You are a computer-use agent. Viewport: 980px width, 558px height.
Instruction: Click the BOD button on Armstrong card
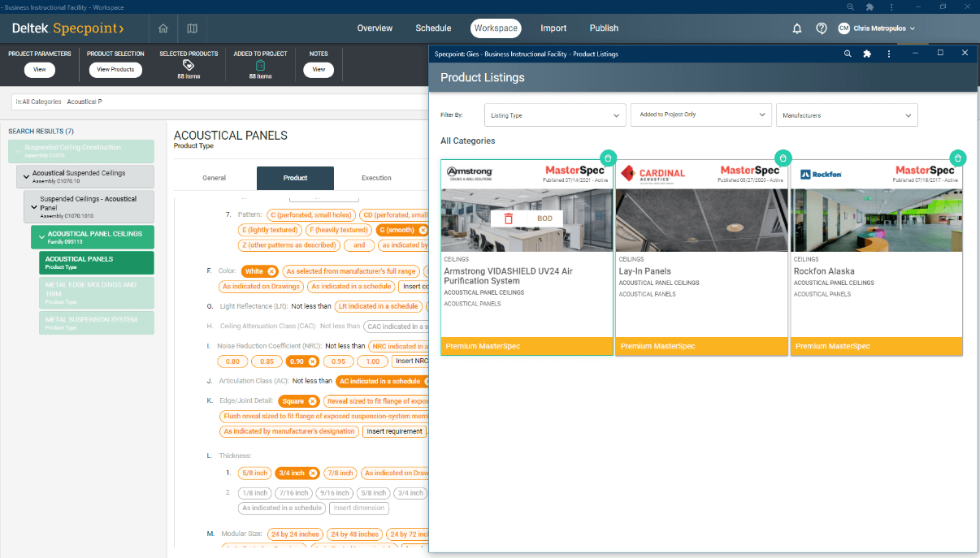click(544, 218)
